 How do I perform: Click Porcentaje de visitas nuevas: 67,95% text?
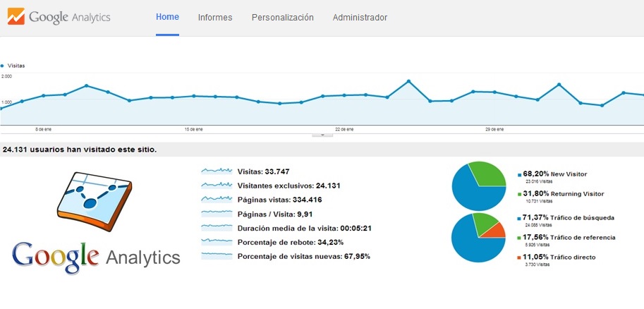(x=304, y=256)
